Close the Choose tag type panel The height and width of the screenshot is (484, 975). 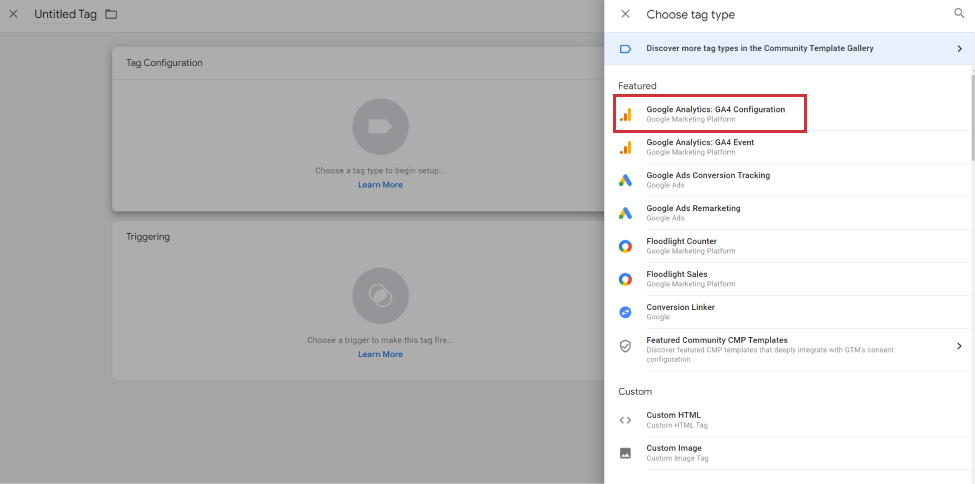click(x=626, y=14)
